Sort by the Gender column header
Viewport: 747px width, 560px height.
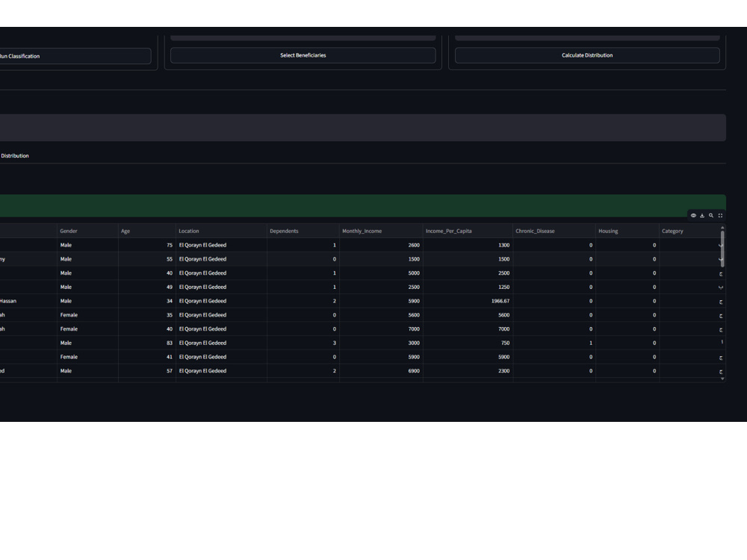[87, 231]
